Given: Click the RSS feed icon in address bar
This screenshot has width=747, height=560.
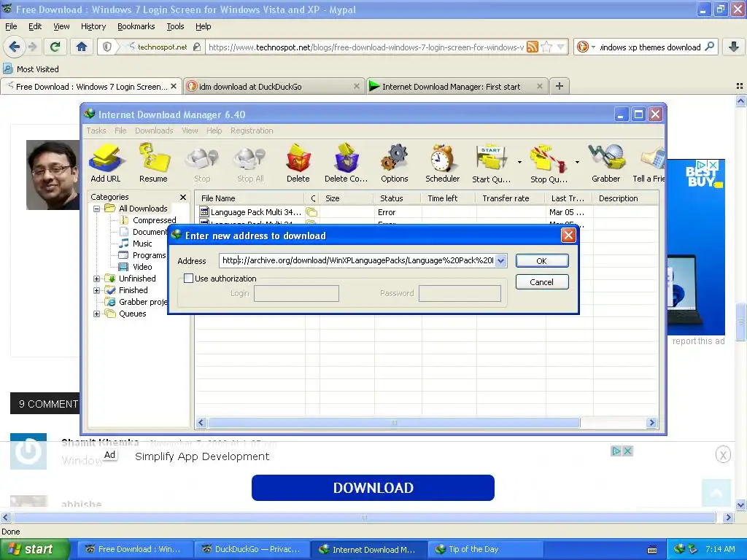Looking at the screenshot, I should click(533, 47).
